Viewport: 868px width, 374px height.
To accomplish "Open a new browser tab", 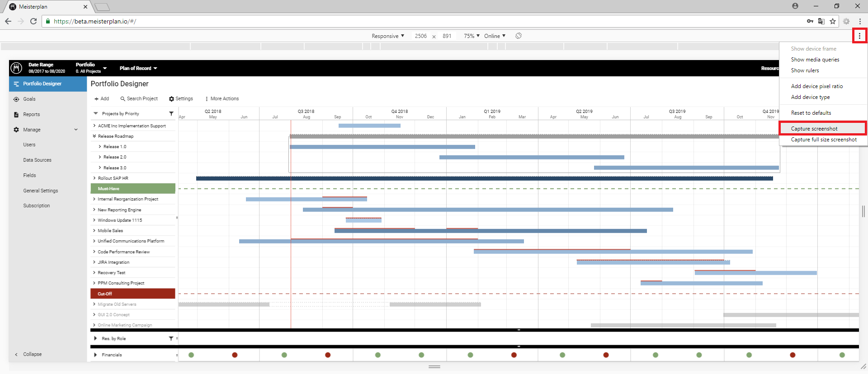I will pyautogui.click(x=102, y=7).
